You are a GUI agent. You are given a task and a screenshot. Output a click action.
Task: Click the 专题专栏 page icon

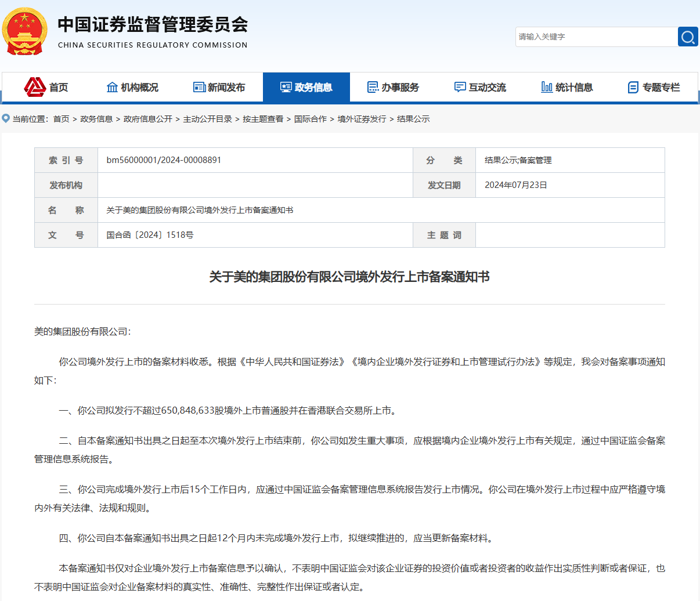tap(633, 87)
